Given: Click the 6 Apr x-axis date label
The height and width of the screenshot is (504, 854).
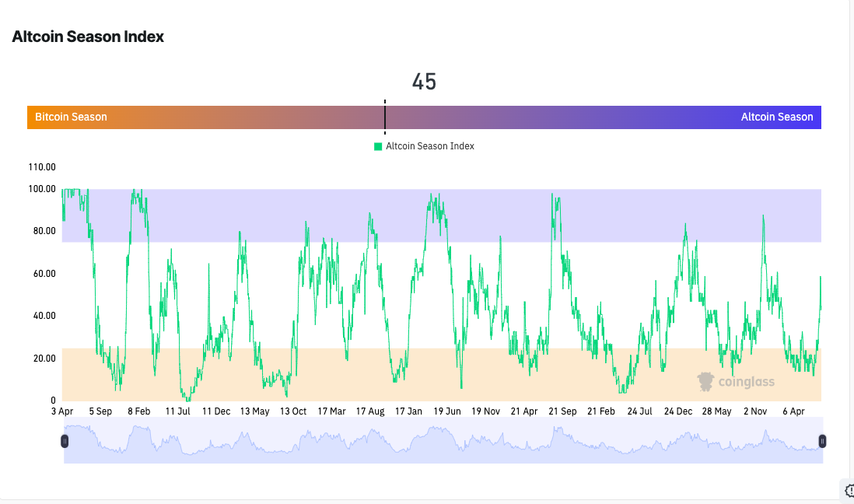Looking at the screenshot, I should point(795,411).
